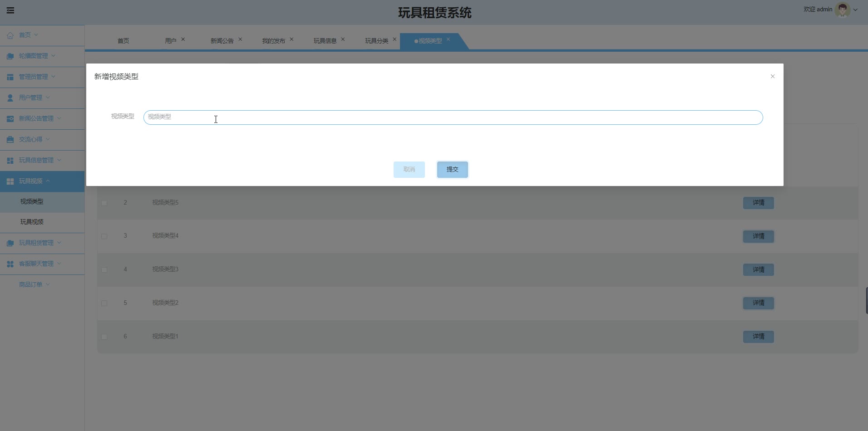Toggle the hamburger sidebar collapse icon
The width and height of the screenshot is (868, 431).
(x=10, y=10)
